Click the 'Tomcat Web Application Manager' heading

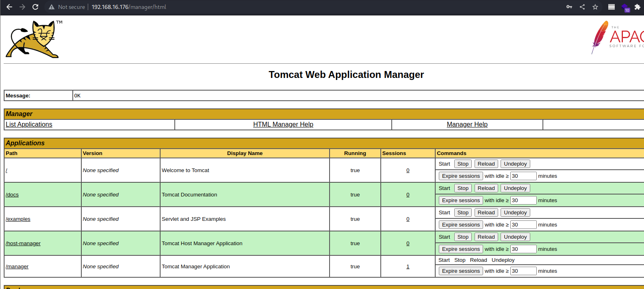(x=346, y=75)
